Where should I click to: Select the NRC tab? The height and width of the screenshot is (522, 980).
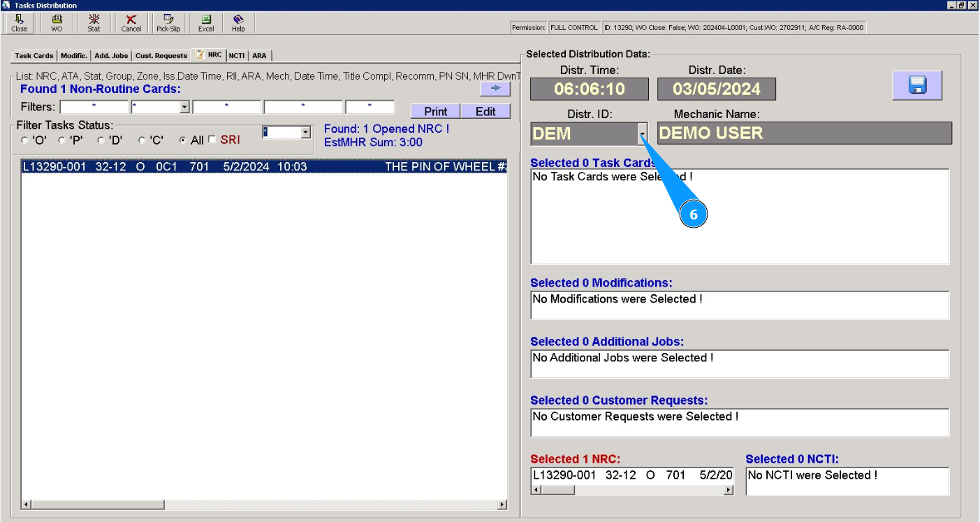pos(209,55)
